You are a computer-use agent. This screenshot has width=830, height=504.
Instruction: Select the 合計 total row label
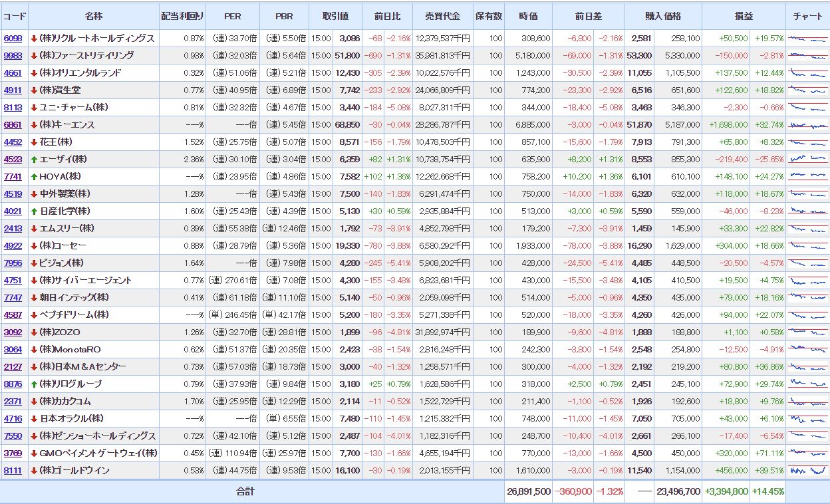click(x=245, y=492)
